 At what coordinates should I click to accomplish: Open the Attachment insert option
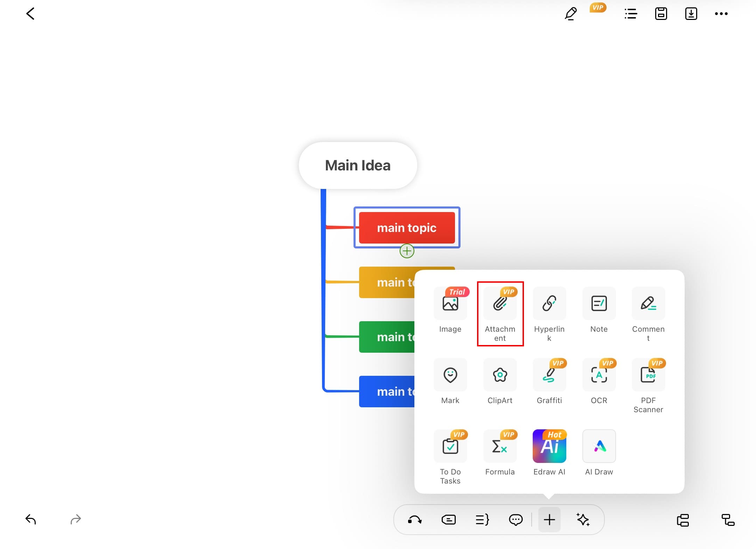coord(500,304)
